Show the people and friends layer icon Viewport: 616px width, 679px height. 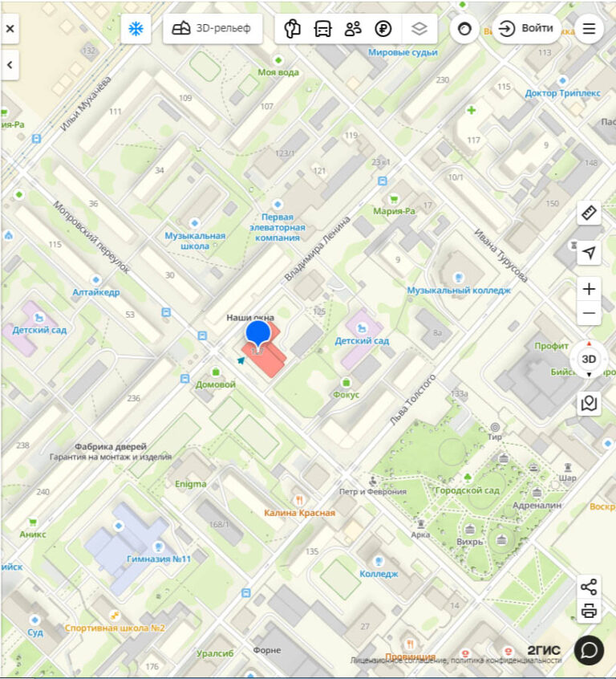[353, 29]
